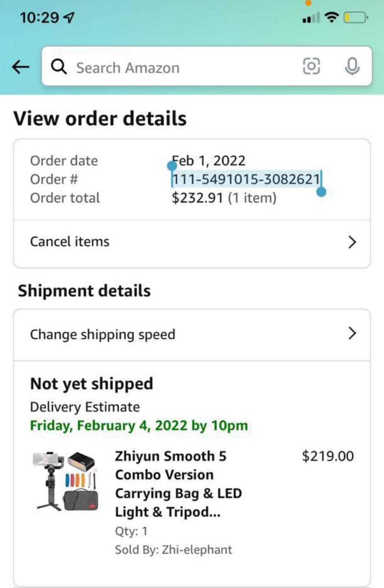384x588 pixels.
Task: Tap the Wi-Fi status icon
Action: pos(331,18)
